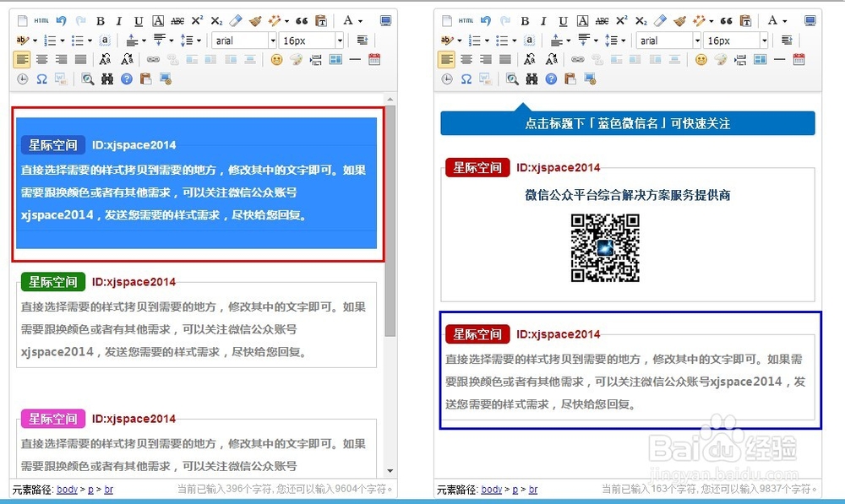845x504 pixels.
Task: Convert text to uppercase in left editor
Action: coord(105,59)
